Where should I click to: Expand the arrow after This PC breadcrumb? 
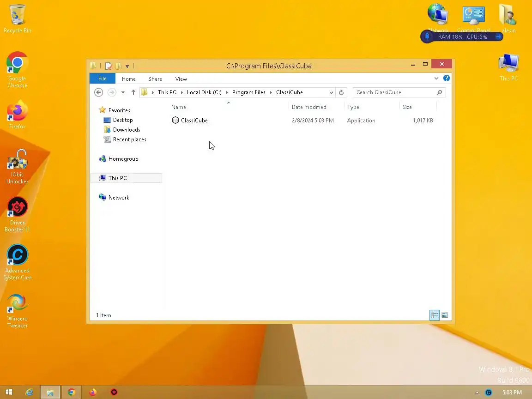pos(182,92)
